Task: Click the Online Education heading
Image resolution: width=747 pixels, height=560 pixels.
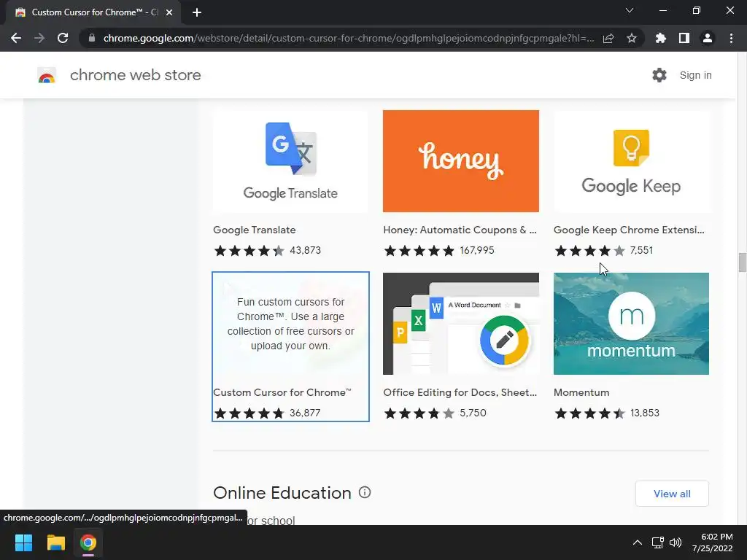Action: click(x=282, y=493)
